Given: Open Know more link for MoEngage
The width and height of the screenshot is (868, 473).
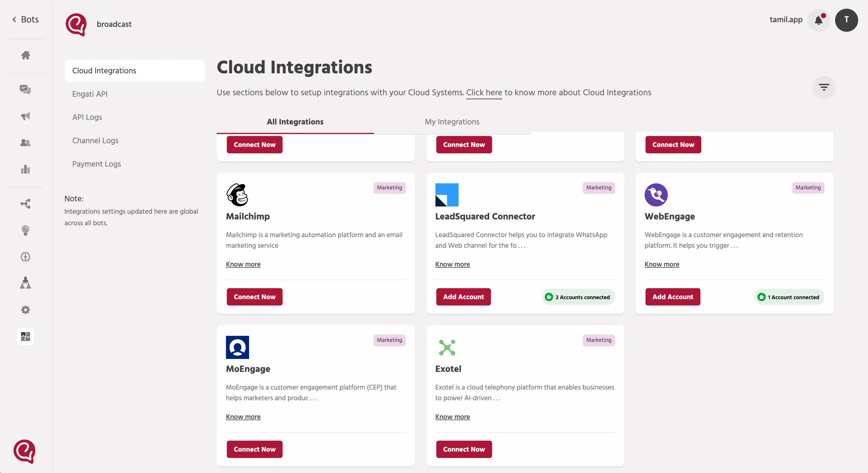Looking at the screenshot, I should [x=243, y=417].
